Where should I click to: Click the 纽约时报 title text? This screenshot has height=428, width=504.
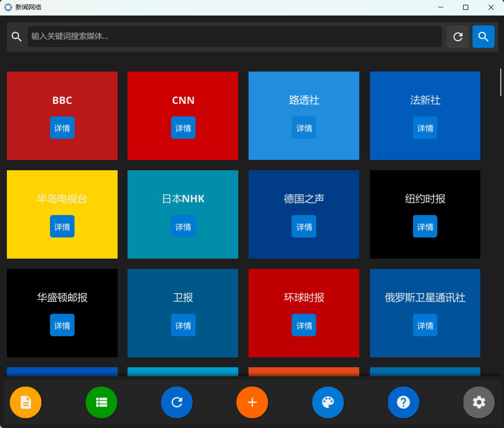click(425, 199)
